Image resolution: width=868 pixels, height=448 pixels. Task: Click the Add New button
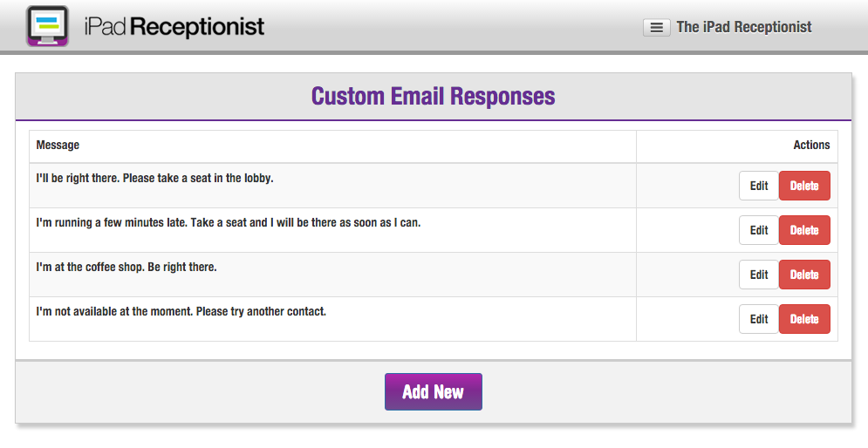pyautogui.click(x=434, y=391)
